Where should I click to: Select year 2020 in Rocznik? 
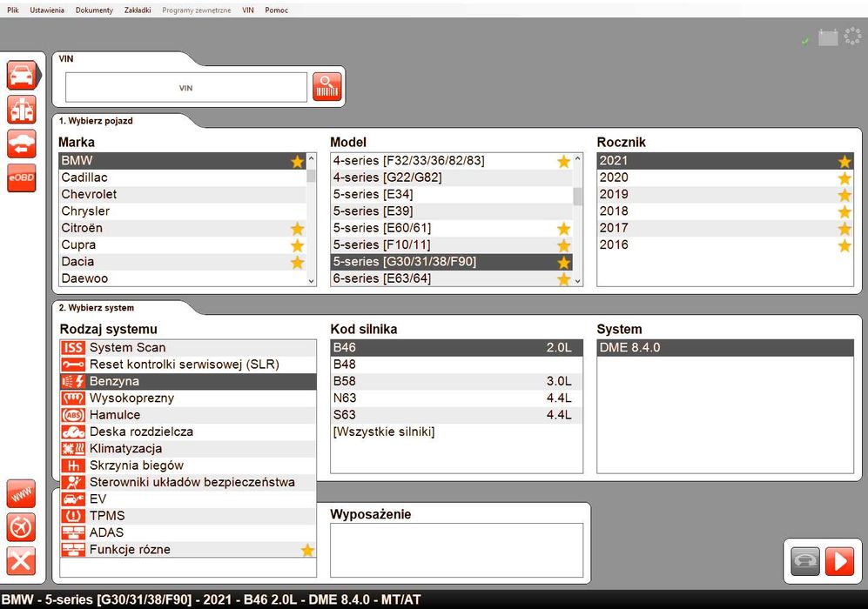click(x=725, y=177)
